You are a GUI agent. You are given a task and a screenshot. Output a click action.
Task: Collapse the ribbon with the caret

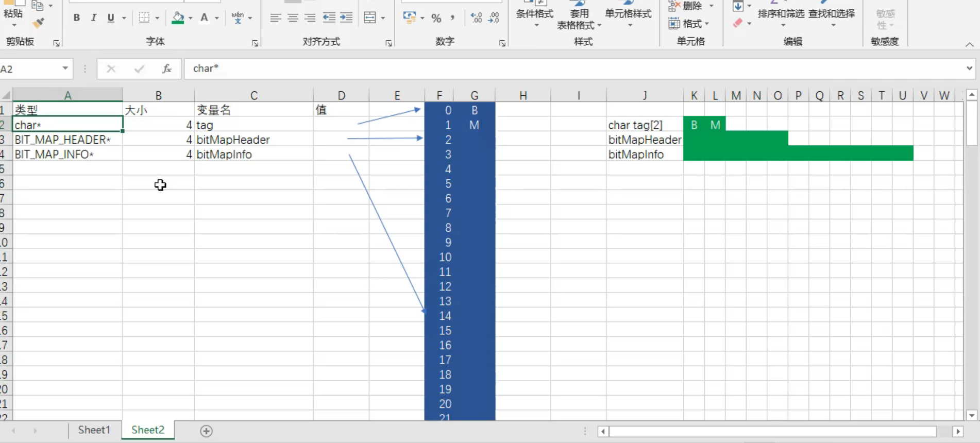point(969,44)
